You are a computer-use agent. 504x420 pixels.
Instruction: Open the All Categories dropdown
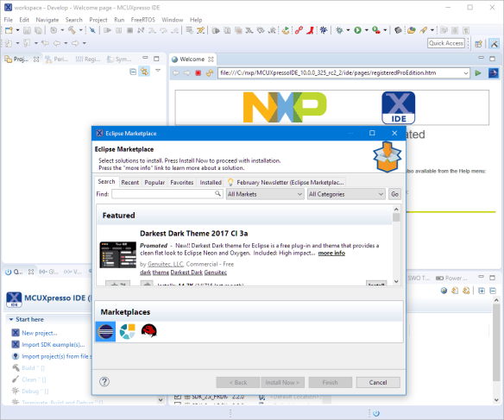pos(346,194)
